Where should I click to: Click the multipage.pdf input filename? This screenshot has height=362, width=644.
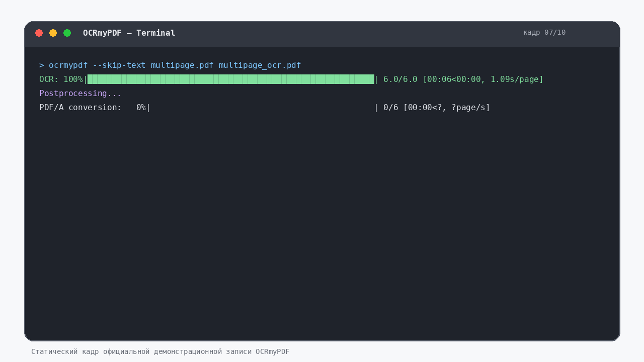tap(182, 65)
